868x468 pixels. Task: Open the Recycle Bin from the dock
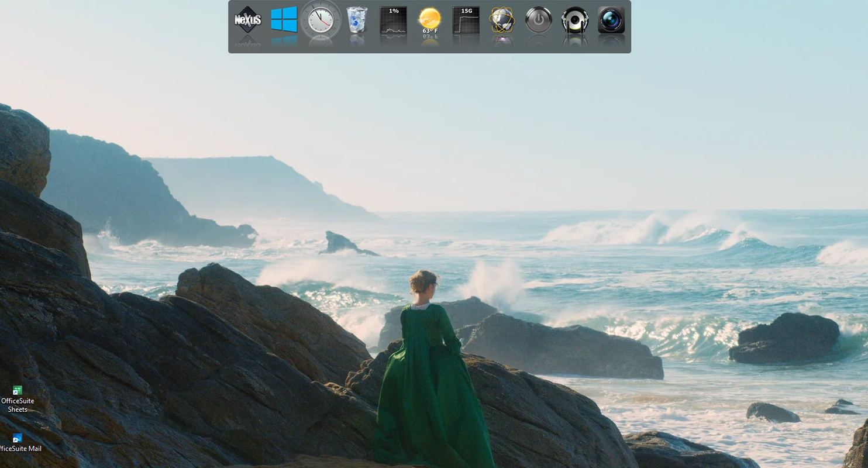click(x=357, y=20)
